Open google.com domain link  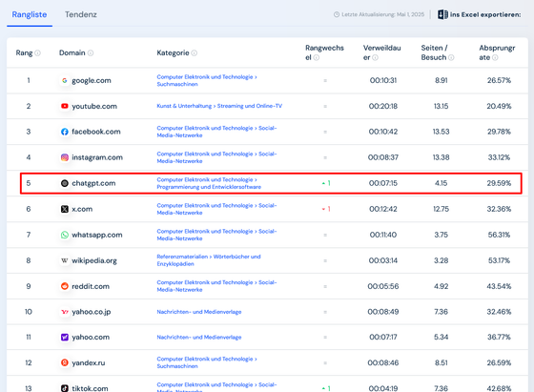click(92, 81)
